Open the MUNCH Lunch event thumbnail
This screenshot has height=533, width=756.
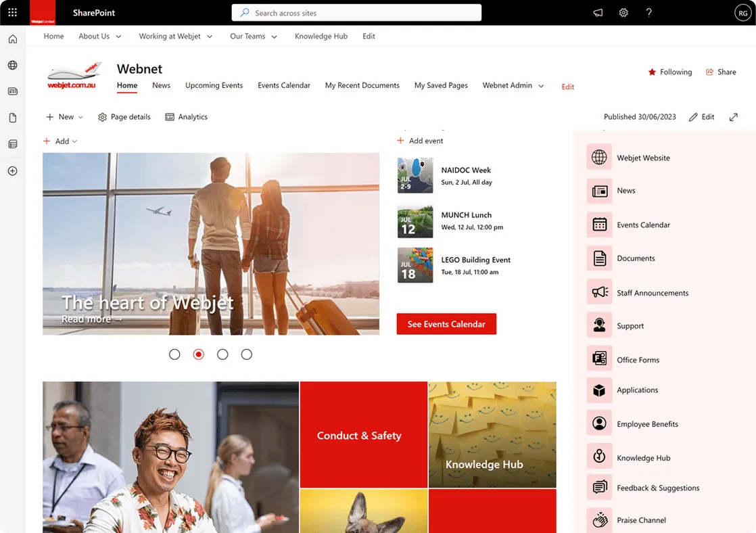(x=415, y=221)
